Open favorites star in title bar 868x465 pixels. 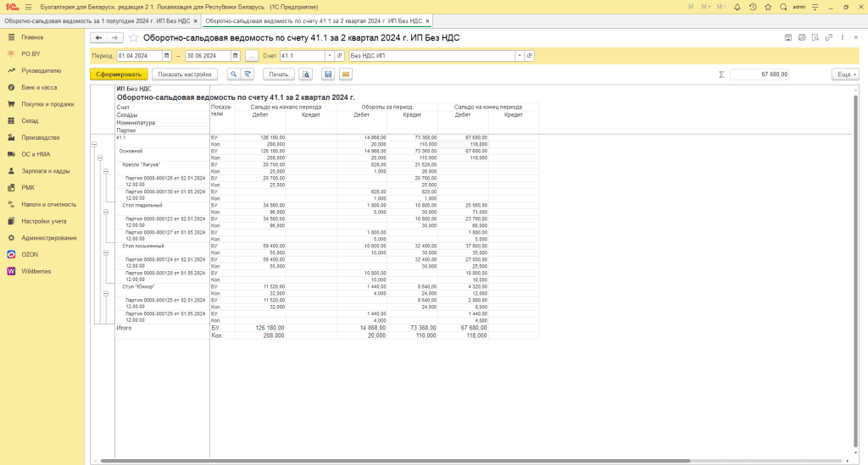[768, 7]
